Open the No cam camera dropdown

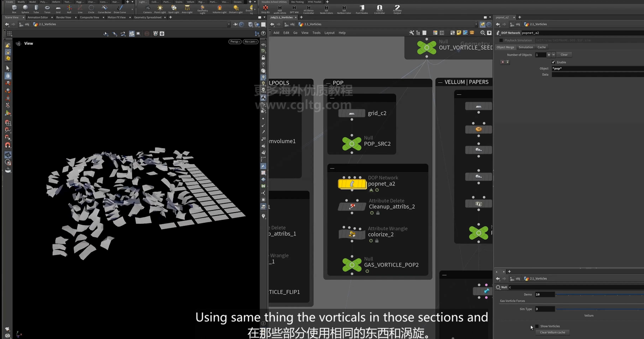coord(250,41)
